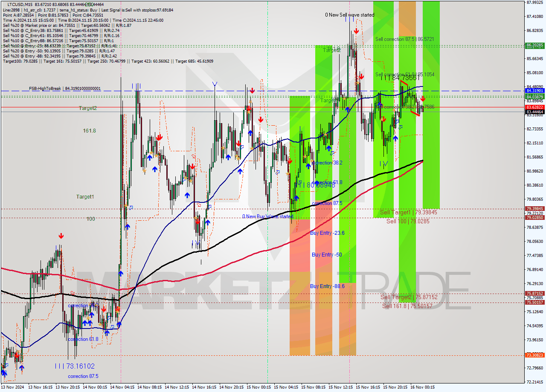Click the green '100' level label

tap(90, 219)
